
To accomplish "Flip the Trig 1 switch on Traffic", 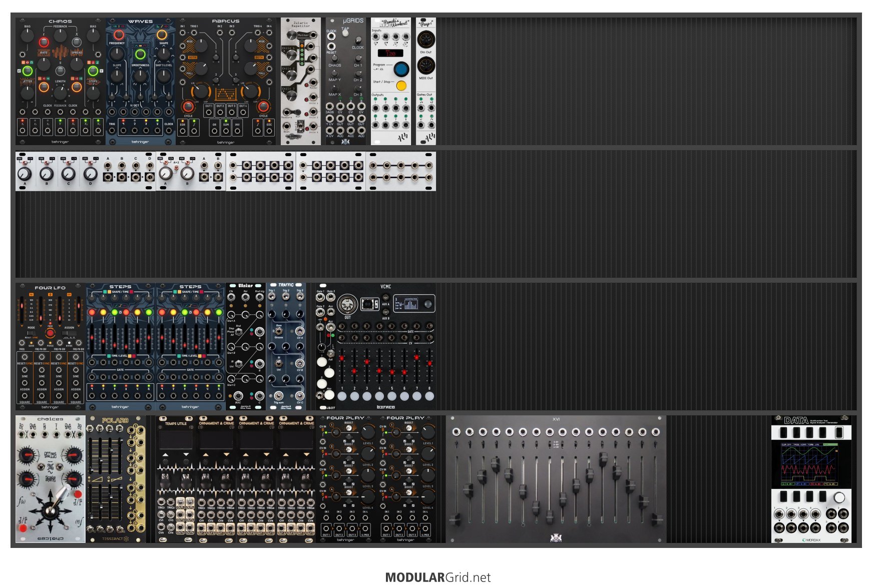I will (272, 297).
